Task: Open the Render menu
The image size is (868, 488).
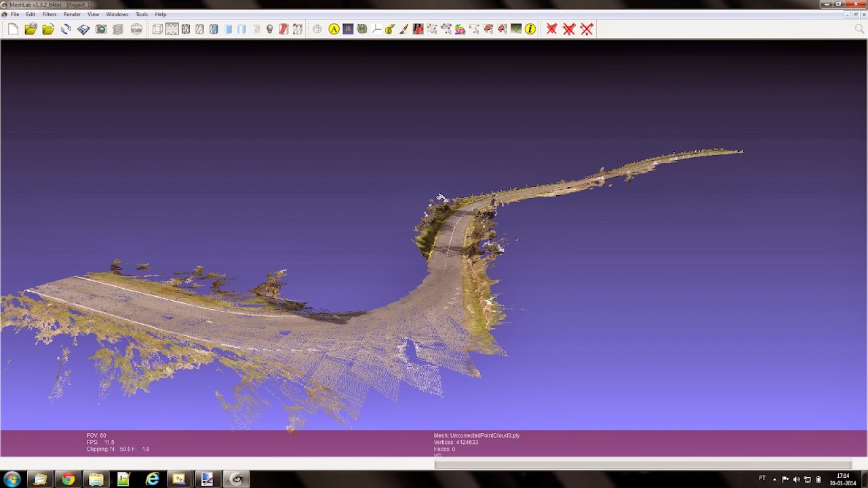Action: tap(72, 14)
